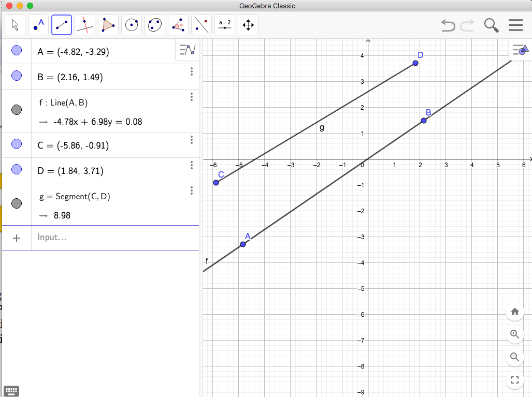This screenshot has height=397, width=532.
Task: Select the Circle with Center tool
Action: 131,24
